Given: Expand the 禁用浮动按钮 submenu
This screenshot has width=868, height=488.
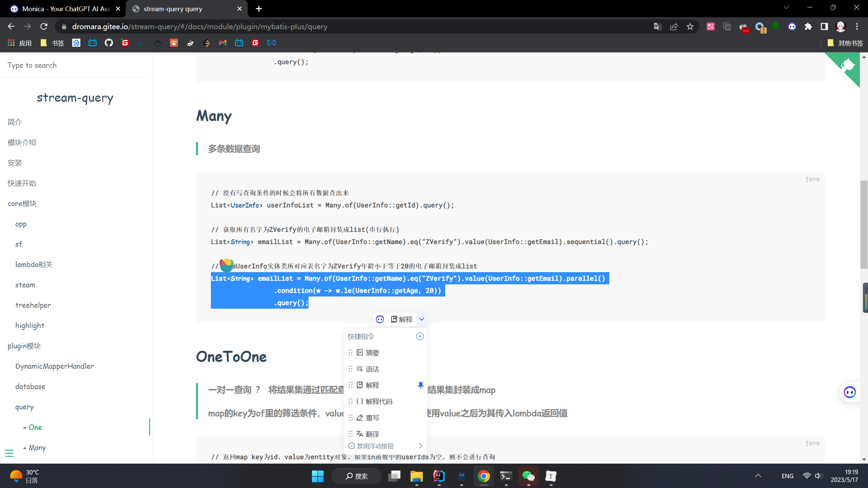Looking at the screenshot, I should [420, 446].
